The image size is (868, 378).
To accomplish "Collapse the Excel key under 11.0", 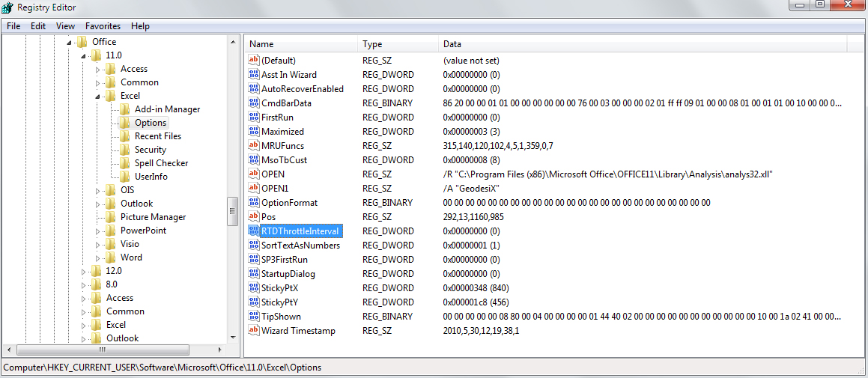I will 97,97.
